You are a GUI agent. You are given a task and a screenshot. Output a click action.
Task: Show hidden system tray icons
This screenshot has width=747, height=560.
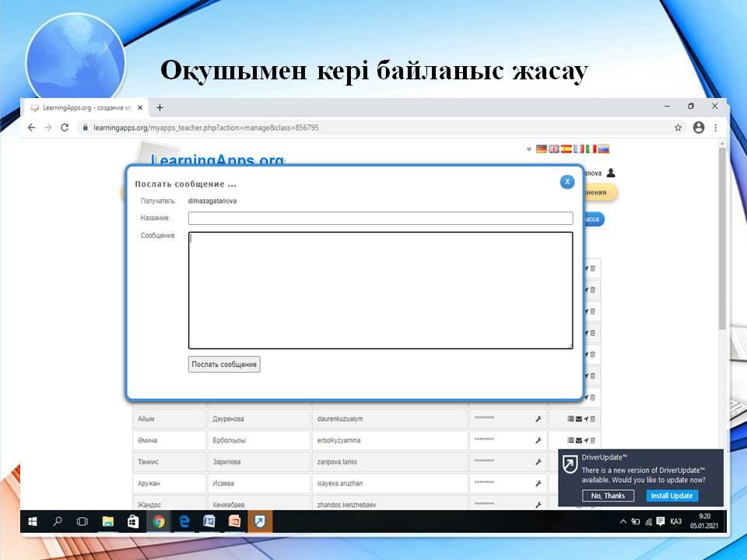pyautogui.click(x=622, y=522)
